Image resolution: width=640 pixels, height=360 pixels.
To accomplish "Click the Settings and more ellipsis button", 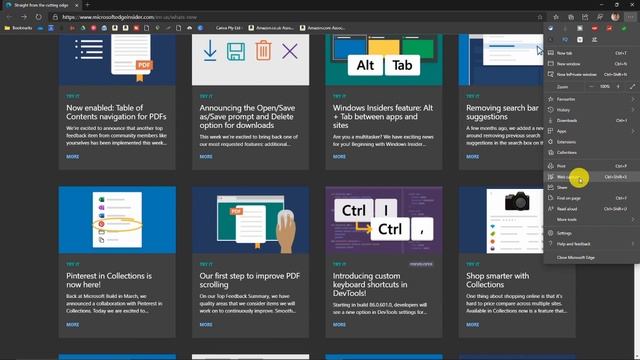I will pyautogui.click(x=631, y=17).
